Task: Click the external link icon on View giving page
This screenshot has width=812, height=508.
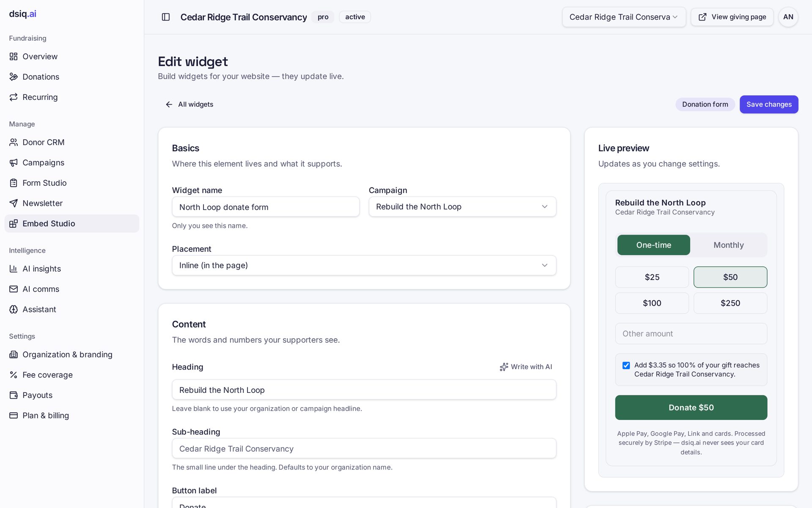Action: click(702, 17)
